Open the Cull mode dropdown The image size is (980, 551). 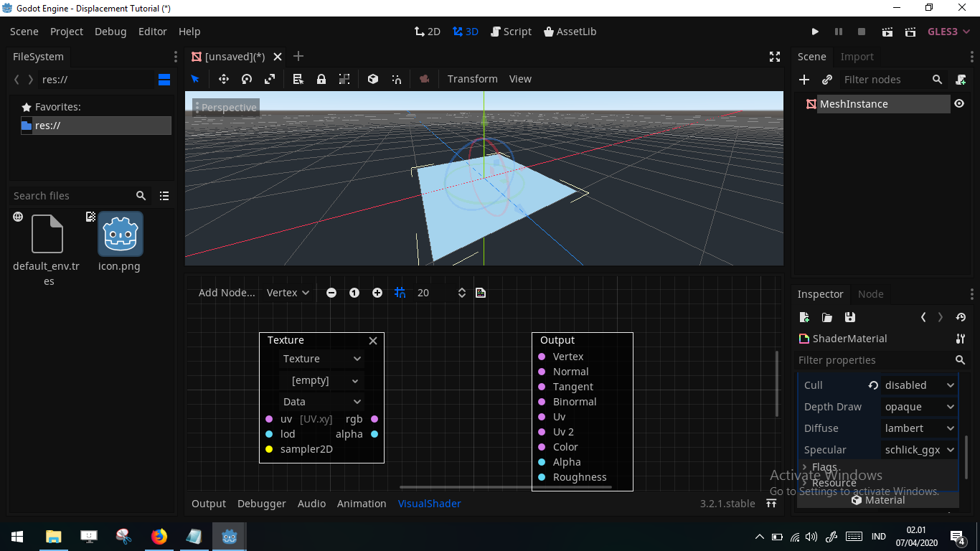(919, 385)
